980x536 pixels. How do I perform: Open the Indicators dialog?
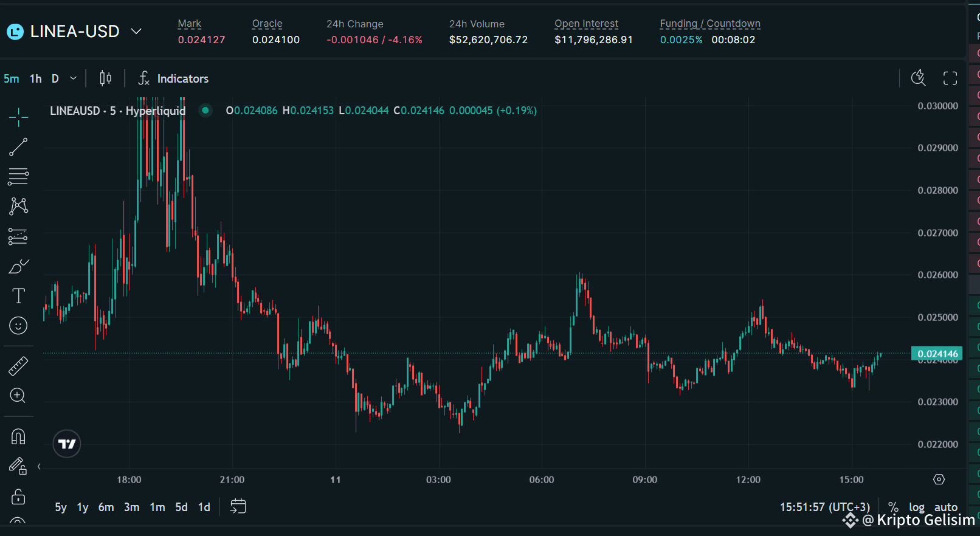[173, 78]
